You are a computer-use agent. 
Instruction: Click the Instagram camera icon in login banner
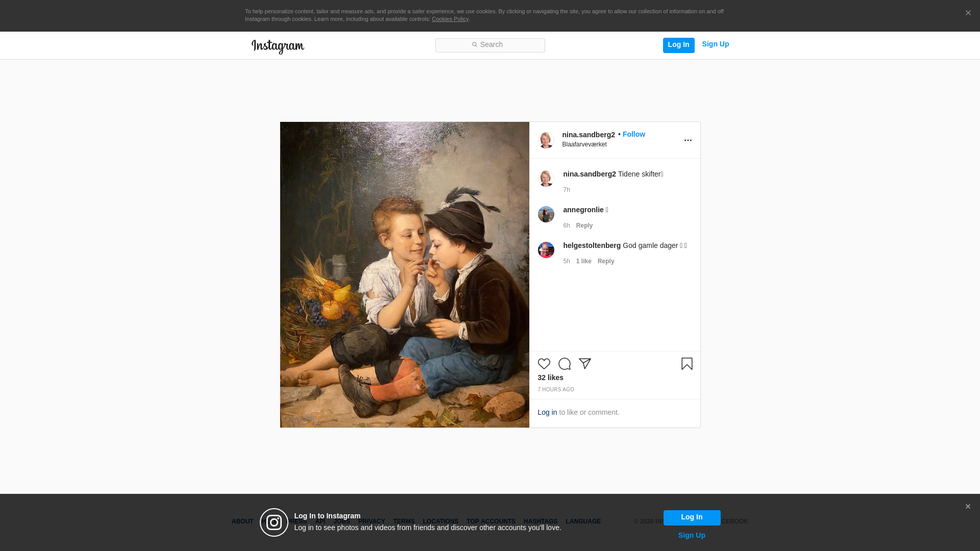(x=274, y=522)
